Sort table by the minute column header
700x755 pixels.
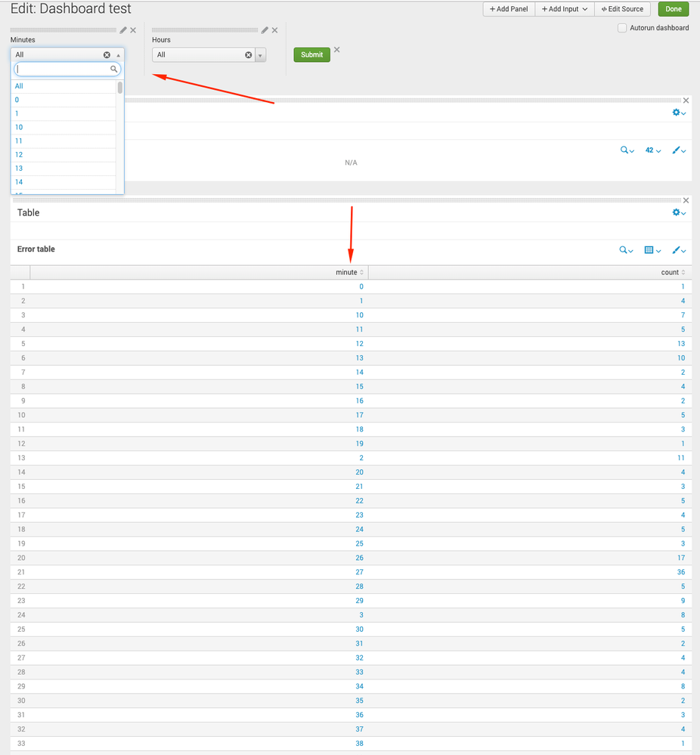point(348,273)
